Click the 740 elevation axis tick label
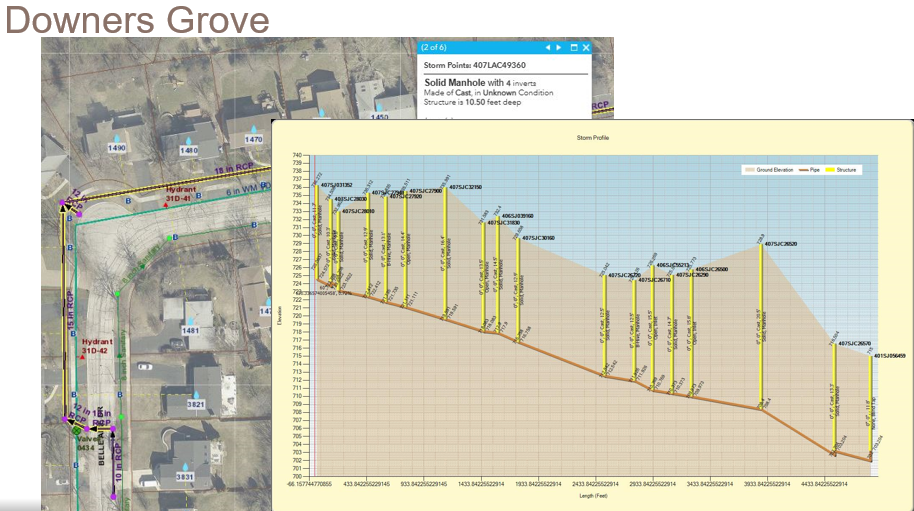 [297, 155]
